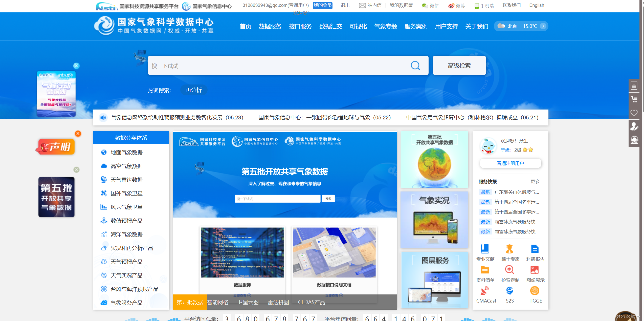
Task: Open the 气象实况 thumbnail card
Action: click(434, 220)
